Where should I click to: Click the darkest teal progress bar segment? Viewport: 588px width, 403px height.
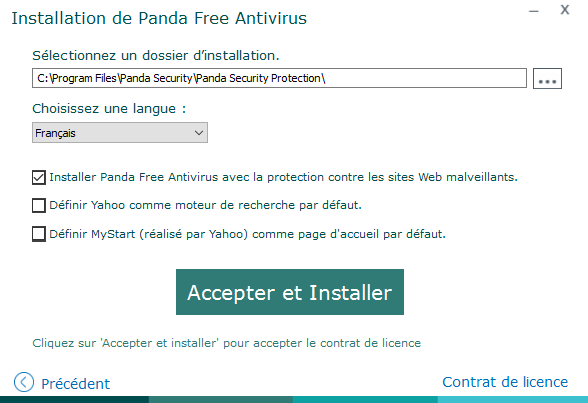click(74, 400)
